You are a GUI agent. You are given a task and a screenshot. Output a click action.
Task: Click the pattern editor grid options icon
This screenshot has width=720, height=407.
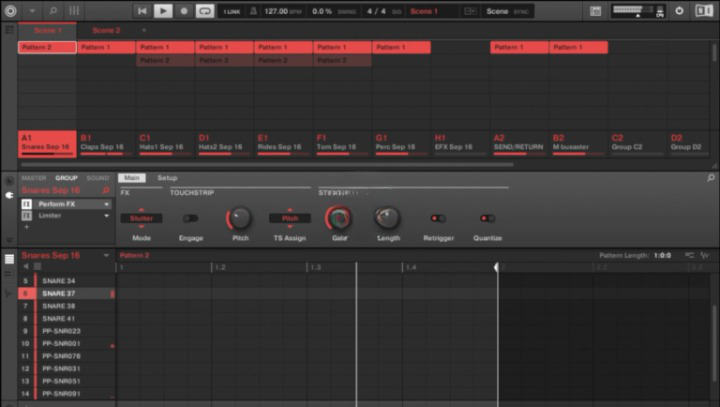pyautogui.click(x=689, y=255)
